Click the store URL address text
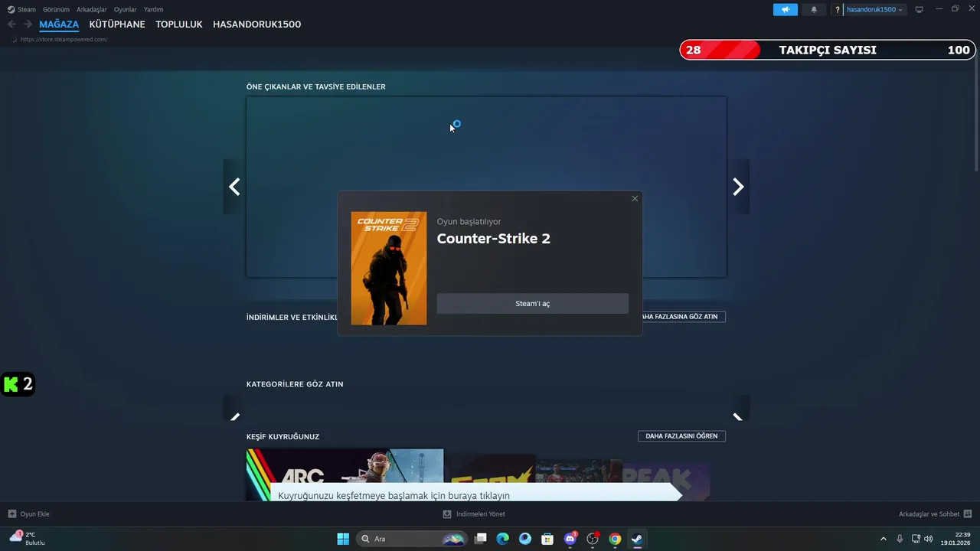 (64, 39)
